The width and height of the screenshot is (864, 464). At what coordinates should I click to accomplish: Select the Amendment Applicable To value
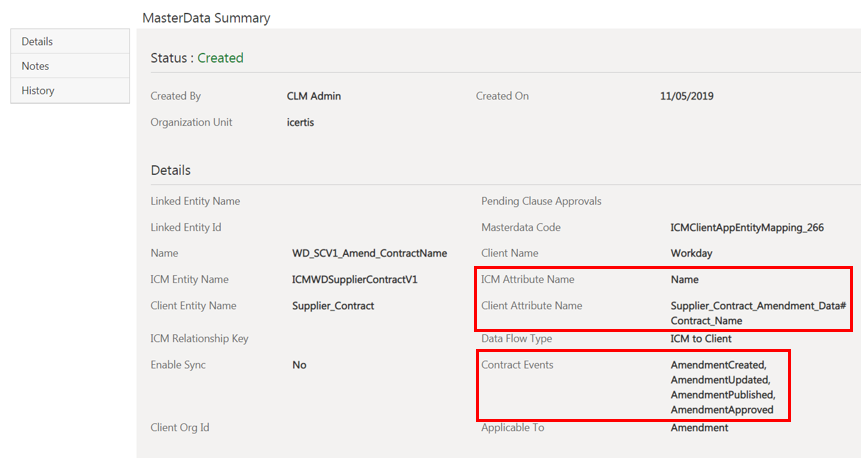[699, 428]
